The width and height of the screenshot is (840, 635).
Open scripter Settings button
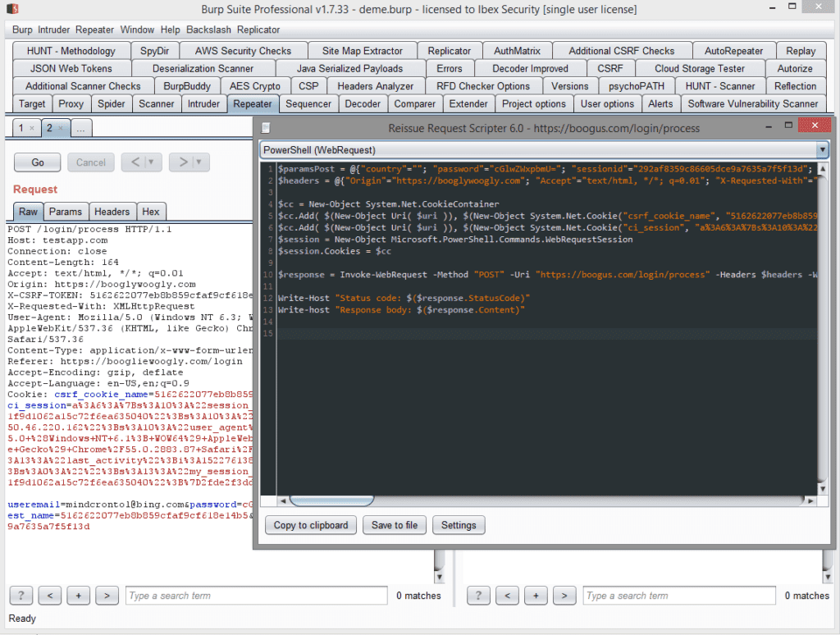[x=459, y=525]
